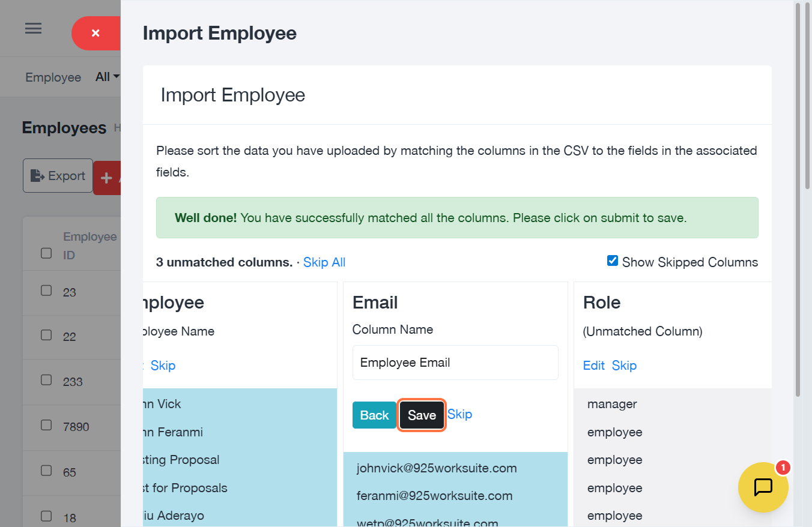Click the red add employee plus button

click(x=107, y=178)
